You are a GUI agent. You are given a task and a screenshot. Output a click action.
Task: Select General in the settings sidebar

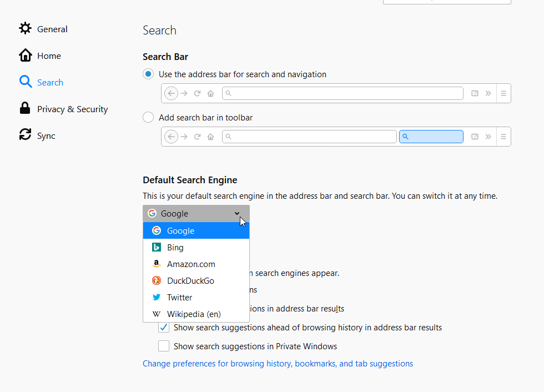click(52, 29)
